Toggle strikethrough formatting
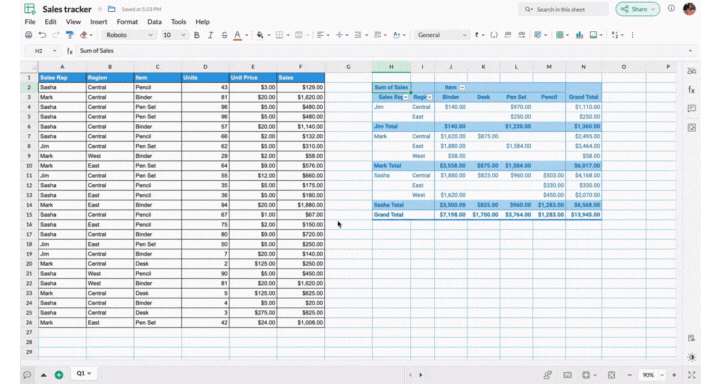Image resolution: width=720 pixels, height=384 pixels. [x=224, y=35]
